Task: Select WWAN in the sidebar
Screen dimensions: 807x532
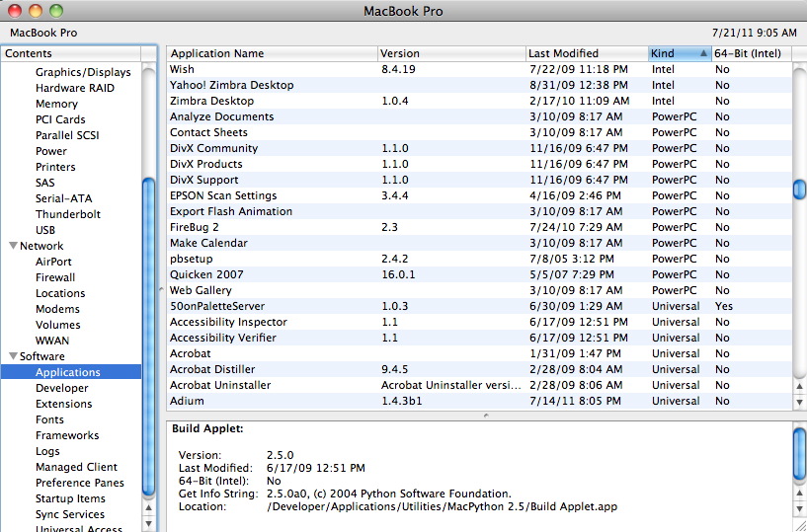Action: [x=52, y=341]
